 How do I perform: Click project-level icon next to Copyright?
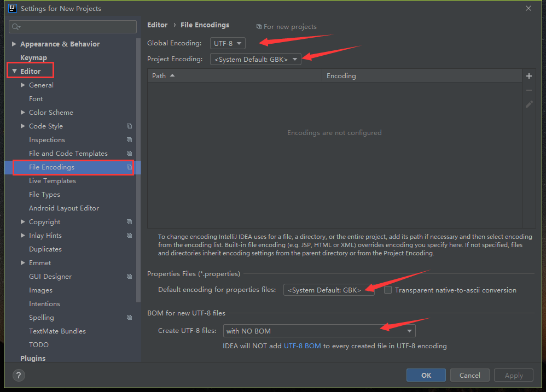click(x=129, y=221)
